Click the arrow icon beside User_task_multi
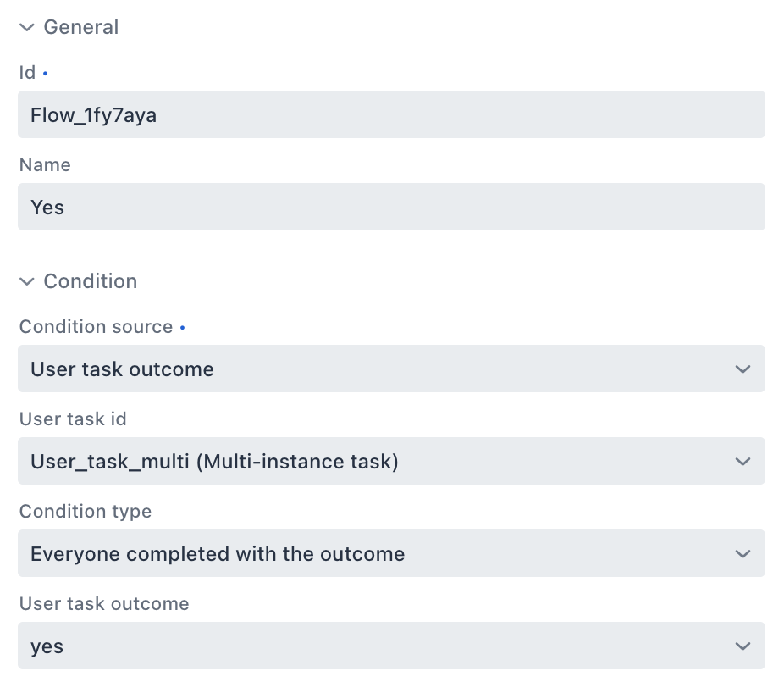 [x=743, y=462]
